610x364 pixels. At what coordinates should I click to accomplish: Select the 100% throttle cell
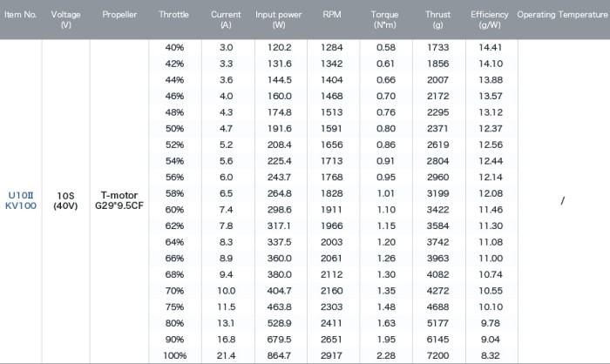point(174,355)
